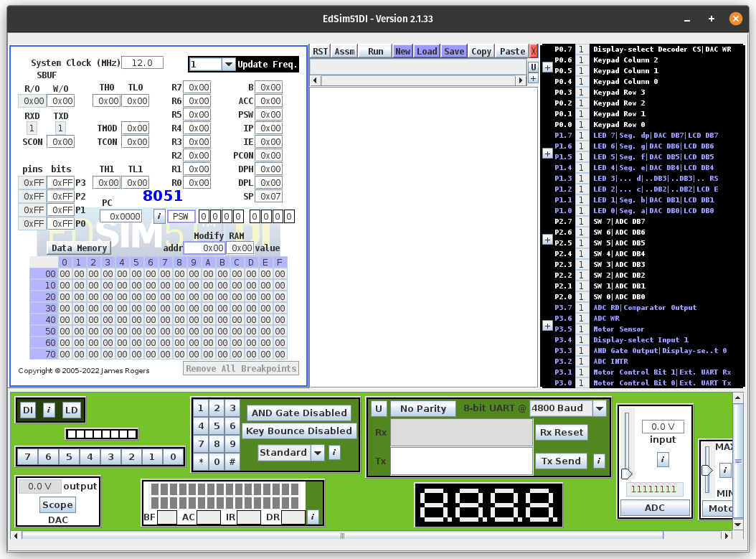Click the info icon next to PSW
Image resolution: width=756 pixels, height=559 pixels.
159,216
